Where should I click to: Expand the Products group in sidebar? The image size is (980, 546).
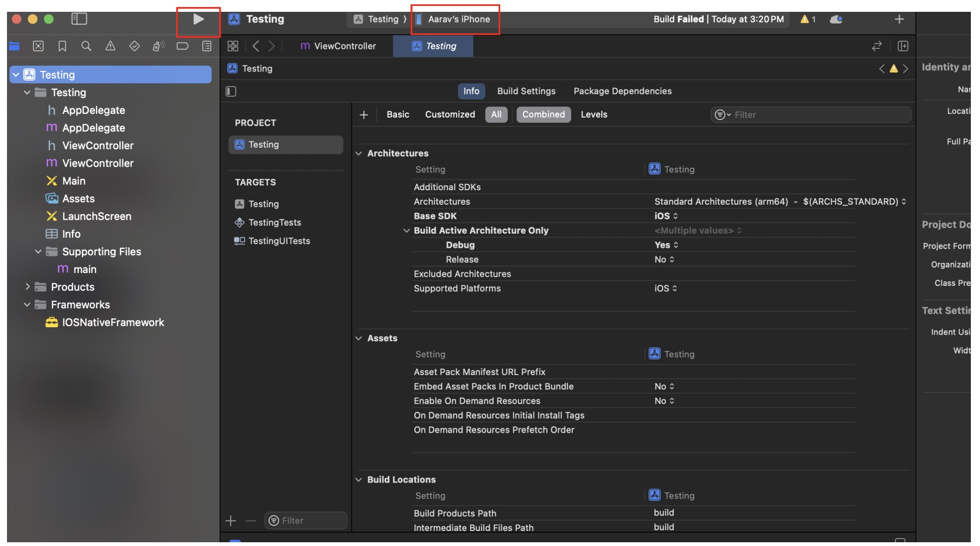pos(28,287)
